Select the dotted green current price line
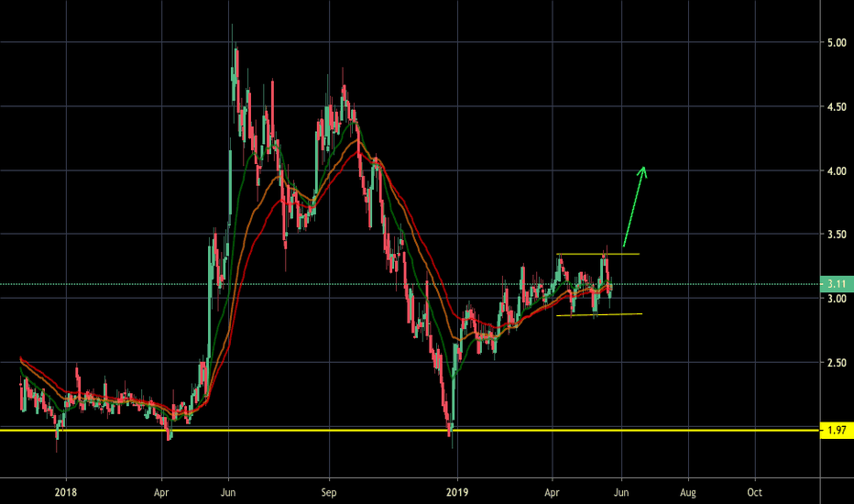The height and width of the screenshot is (504, 854). (x=410, y=284)
